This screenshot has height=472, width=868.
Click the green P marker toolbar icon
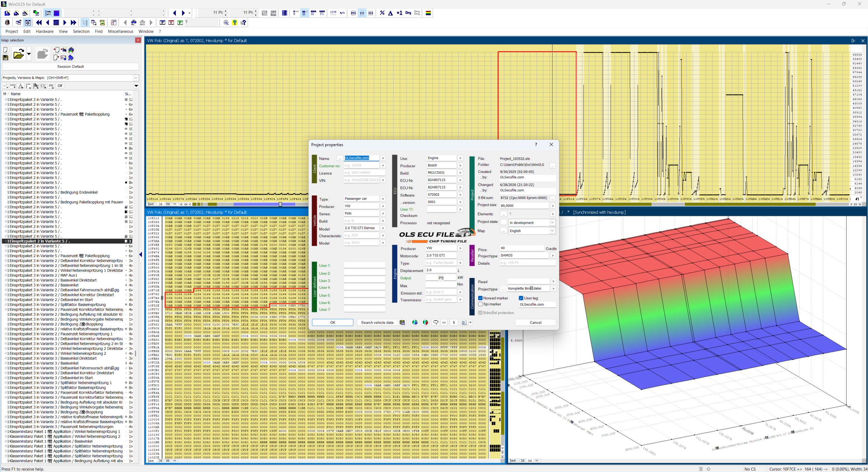click(180, 22)
